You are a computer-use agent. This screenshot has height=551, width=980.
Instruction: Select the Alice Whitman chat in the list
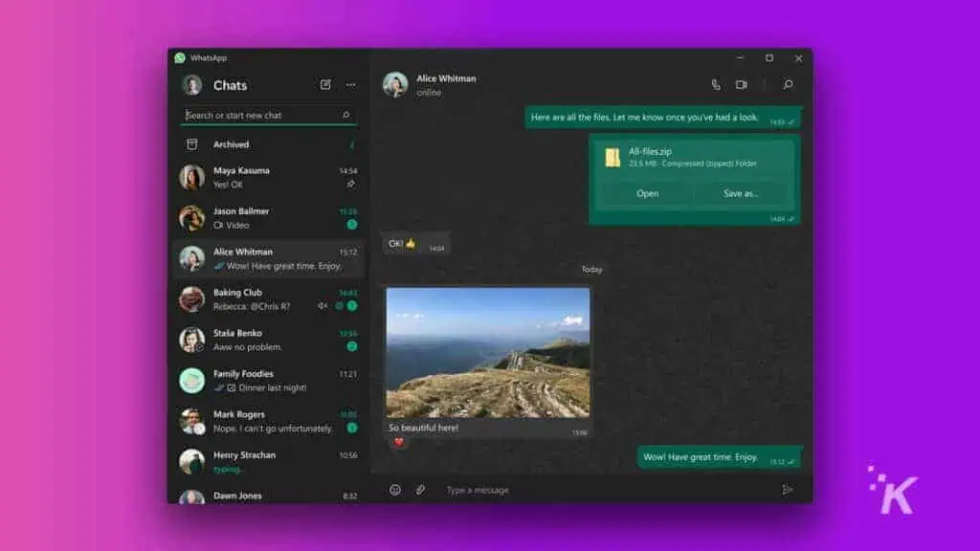click(x=269, y=258)
